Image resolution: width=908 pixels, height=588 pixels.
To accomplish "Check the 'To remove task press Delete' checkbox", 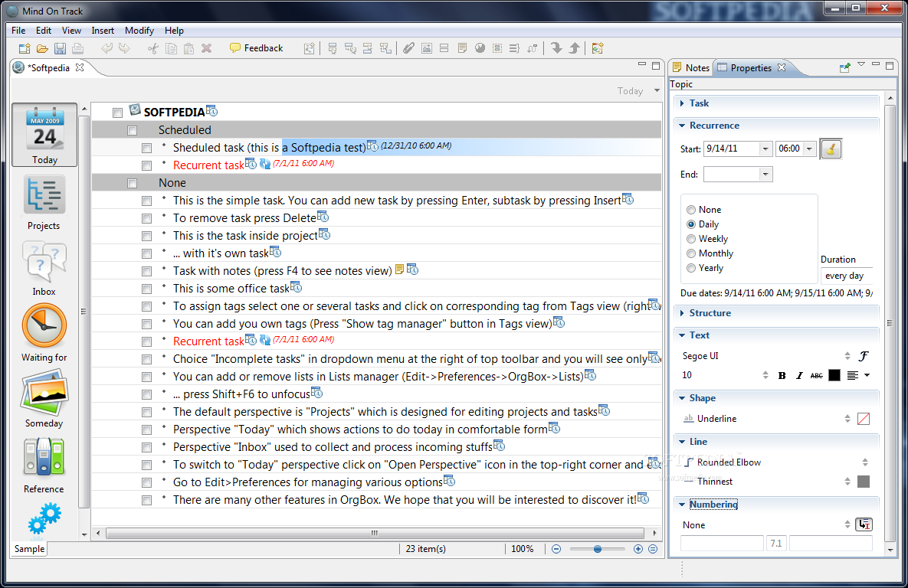I will pyautogui.click(x=146, y=219).
